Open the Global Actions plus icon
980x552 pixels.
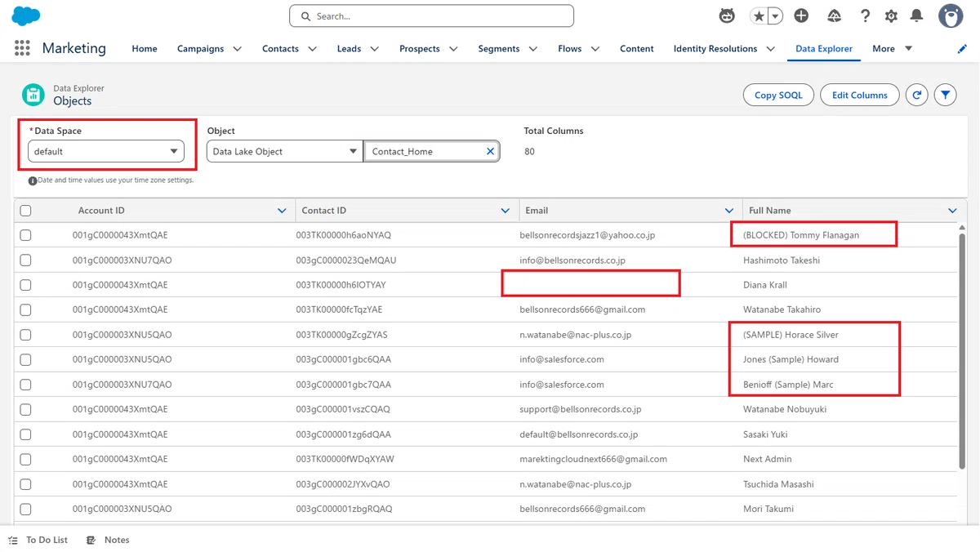click(801, 16)
